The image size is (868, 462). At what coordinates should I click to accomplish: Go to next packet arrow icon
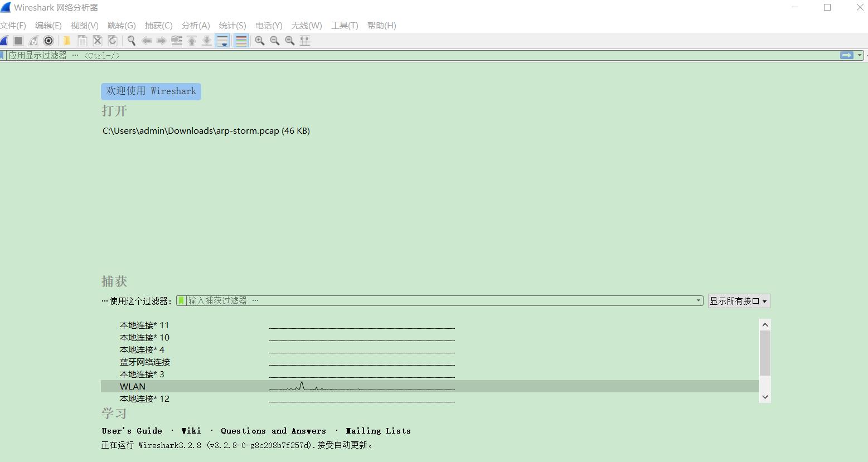pyautogui.click(x=162, y=41)
